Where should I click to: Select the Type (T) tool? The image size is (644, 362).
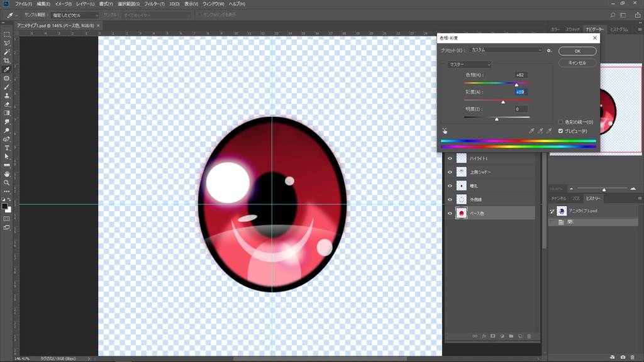(7, 148)
